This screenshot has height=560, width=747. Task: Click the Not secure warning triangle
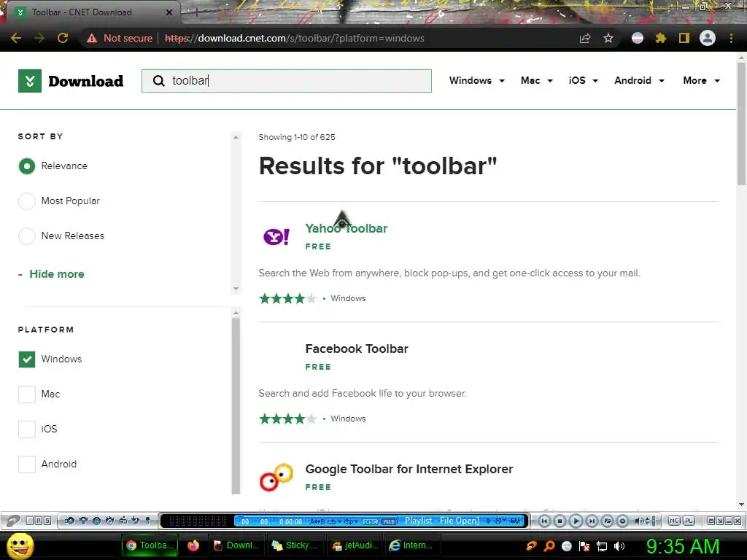[92, 38]
